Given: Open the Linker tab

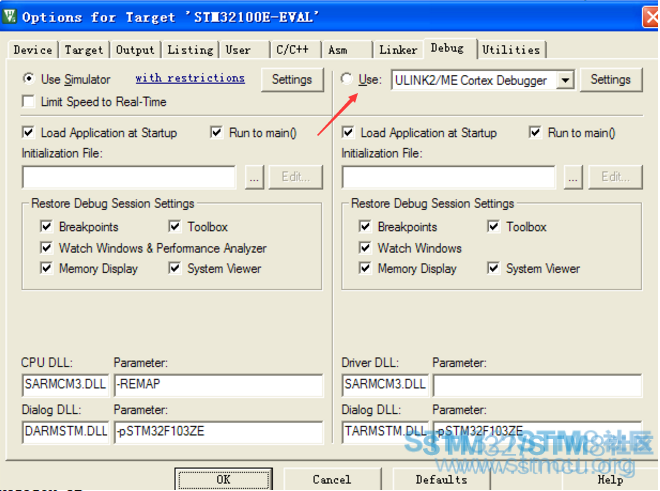Looking at the screenshot, I should pyautogui.click(x=398, y=50).
